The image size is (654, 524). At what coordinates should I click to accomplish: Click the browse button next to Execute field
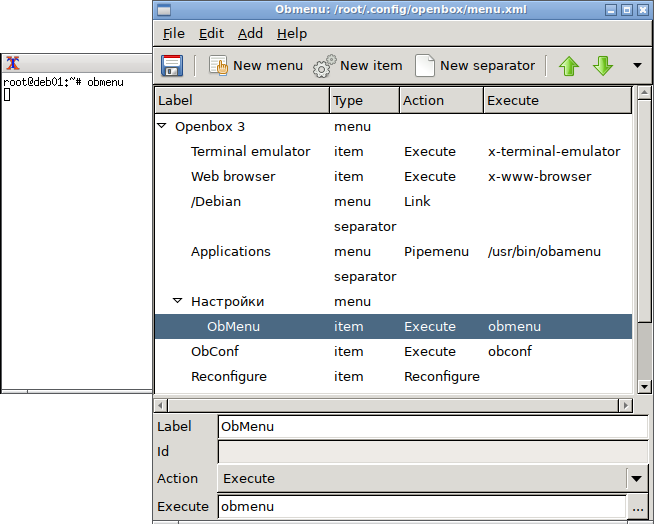pos(638,506)
